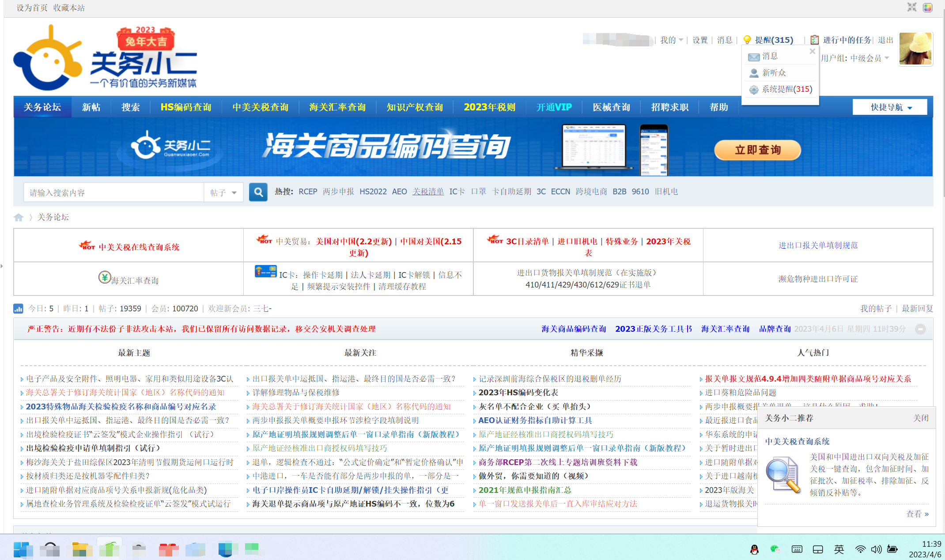The height and width of the screenshot is (560, 945).
Task: Click the IC card icon
Action: coord(266,271)
